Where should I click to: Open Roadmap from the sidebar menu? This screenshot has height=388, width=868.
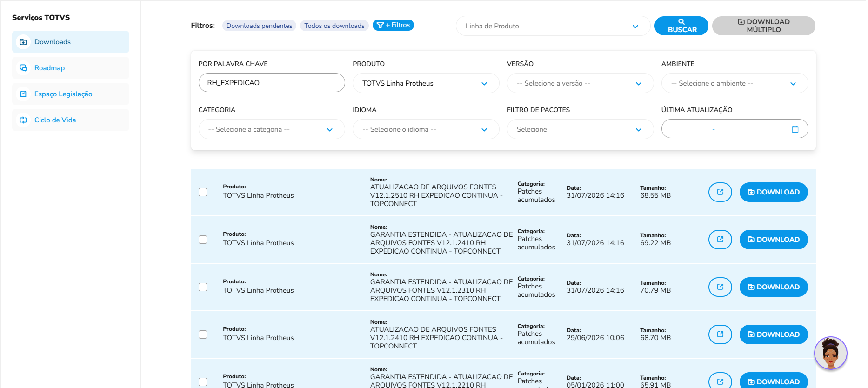(71, 68)
